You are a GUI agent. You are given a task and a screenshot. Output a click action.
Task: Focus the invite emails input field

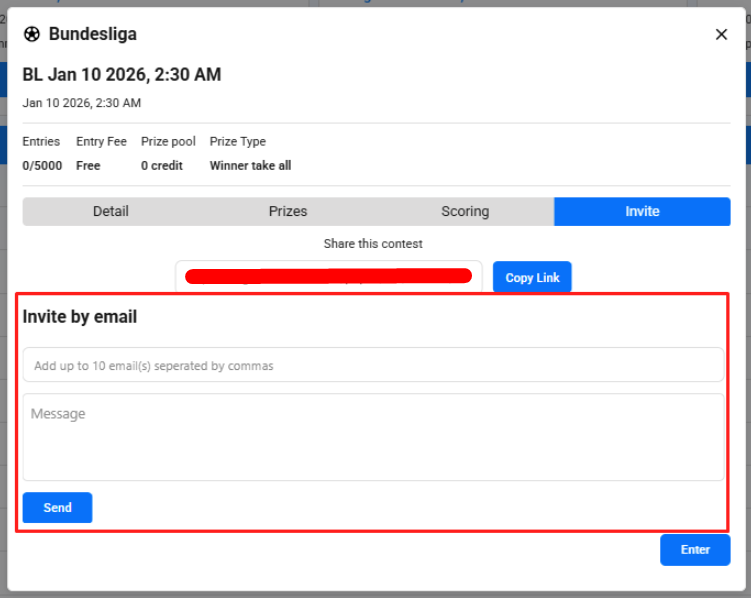[373, 365]
